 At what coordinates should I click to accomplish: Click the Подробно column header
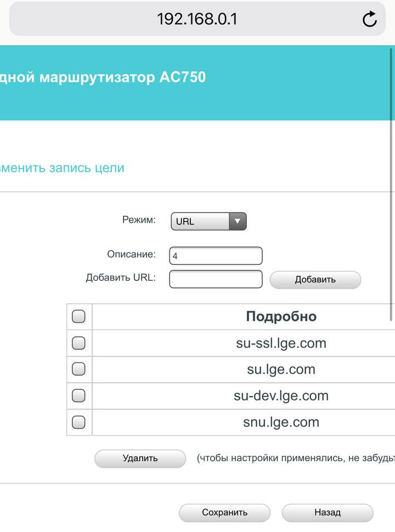pyautogui.click(x=281, y=316)
